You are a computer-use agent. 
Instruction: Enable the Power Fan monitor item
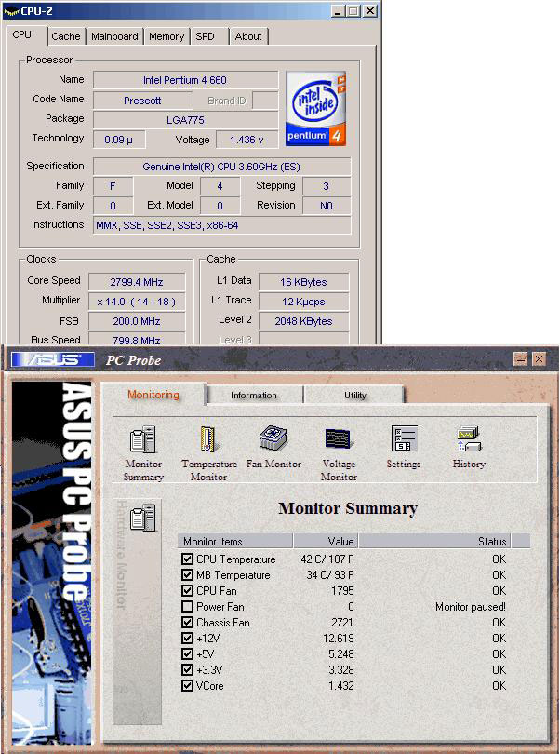click(188, 606)
